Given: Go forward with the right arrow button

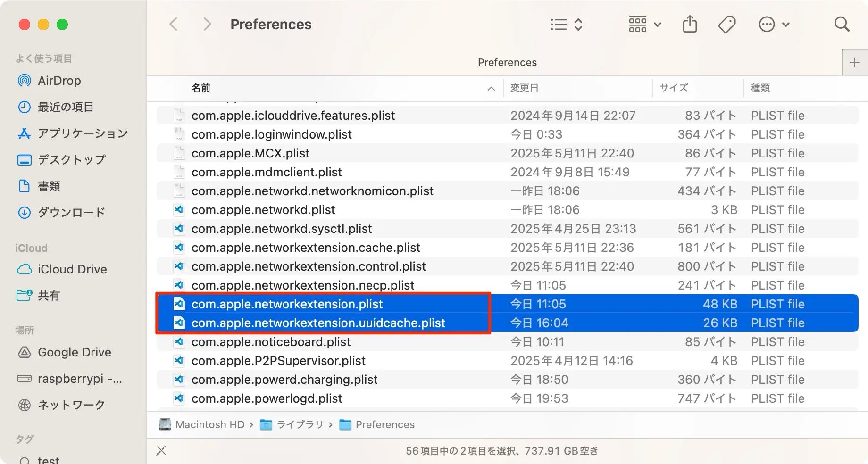Looking at the screenshot, I should (207, 25).
